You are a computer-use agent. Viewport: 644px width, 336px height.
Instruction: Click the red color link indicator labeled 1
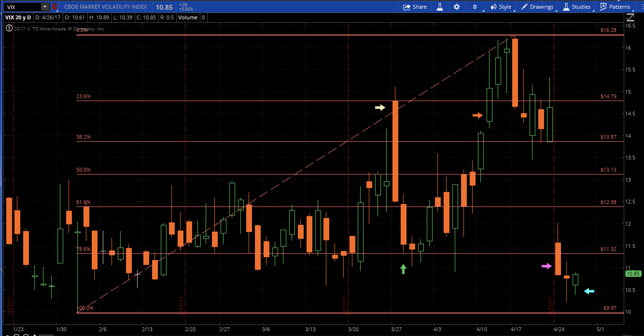click(x=55, y=7)
